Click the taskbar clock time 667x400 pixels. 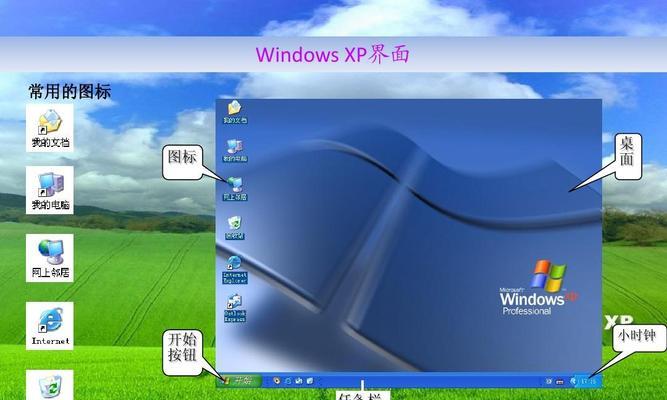click(589, 381)
